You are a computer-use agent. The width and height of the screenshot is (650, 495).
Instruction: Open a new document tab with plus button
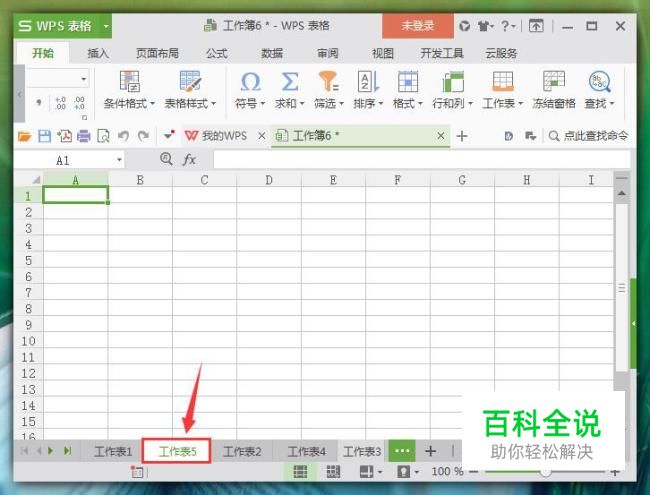[462, 136]
